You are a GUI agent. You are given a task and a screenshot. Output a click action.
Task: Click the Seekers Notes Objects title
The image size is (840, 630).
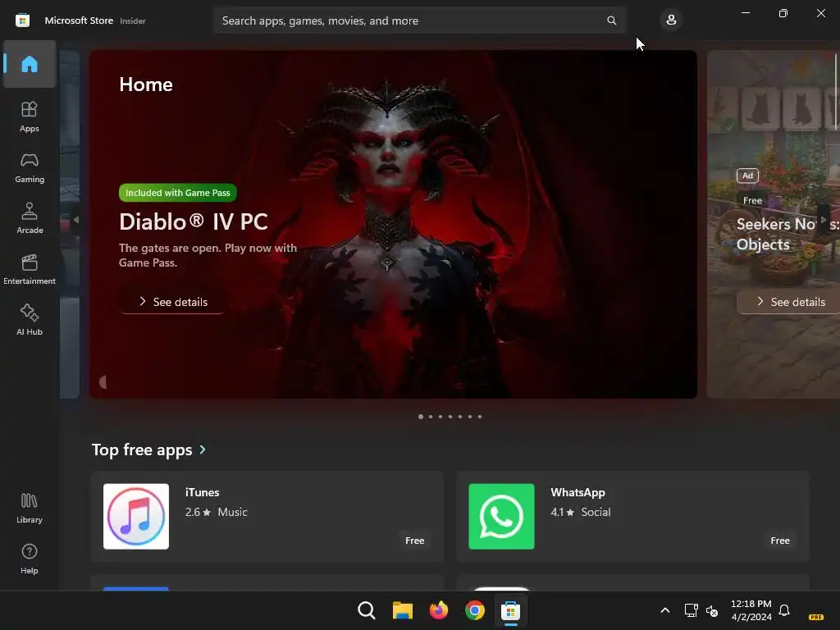coord(787,234)
